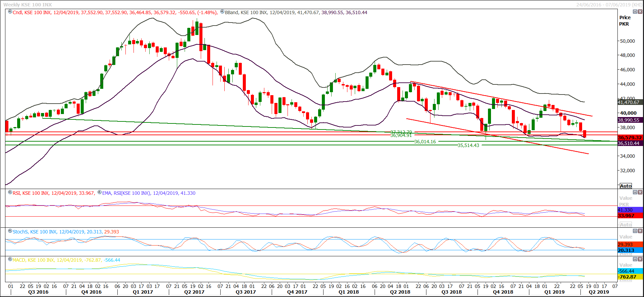Click the Auto scale button on price axis
The image size is (644, 297).
click(x=626, y=186)
